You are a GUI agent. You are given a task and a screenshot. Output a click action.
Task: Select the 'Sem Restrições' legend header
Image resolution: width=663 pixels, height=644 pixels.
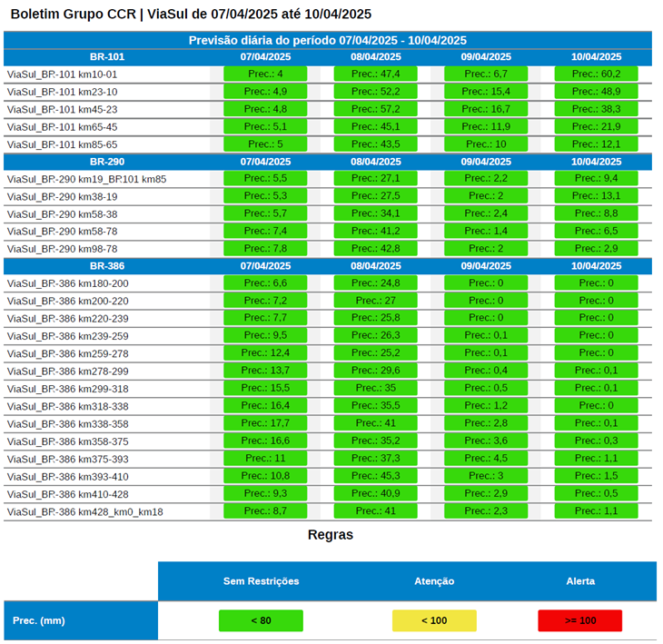[261, 581]
